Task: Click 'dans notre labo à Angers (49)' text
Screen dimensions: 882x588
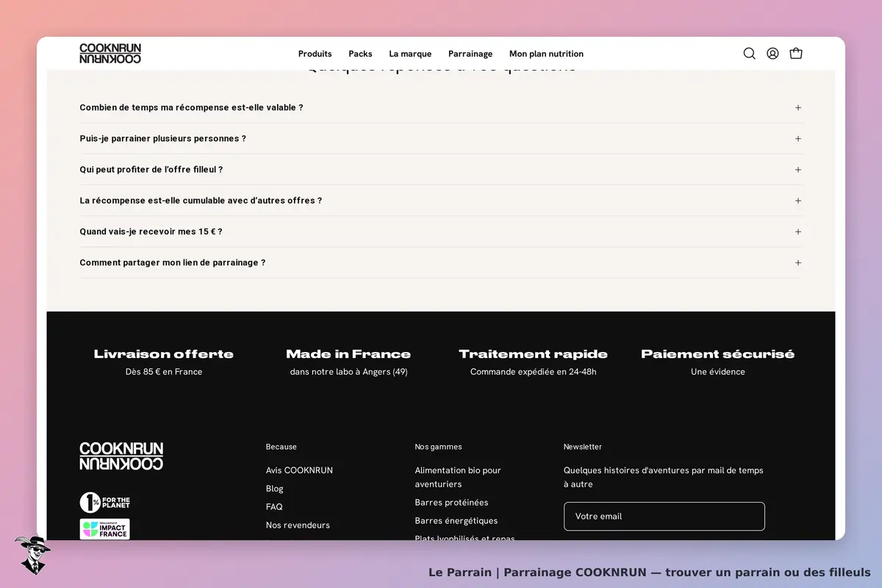Action: click(x=348, y=372)
